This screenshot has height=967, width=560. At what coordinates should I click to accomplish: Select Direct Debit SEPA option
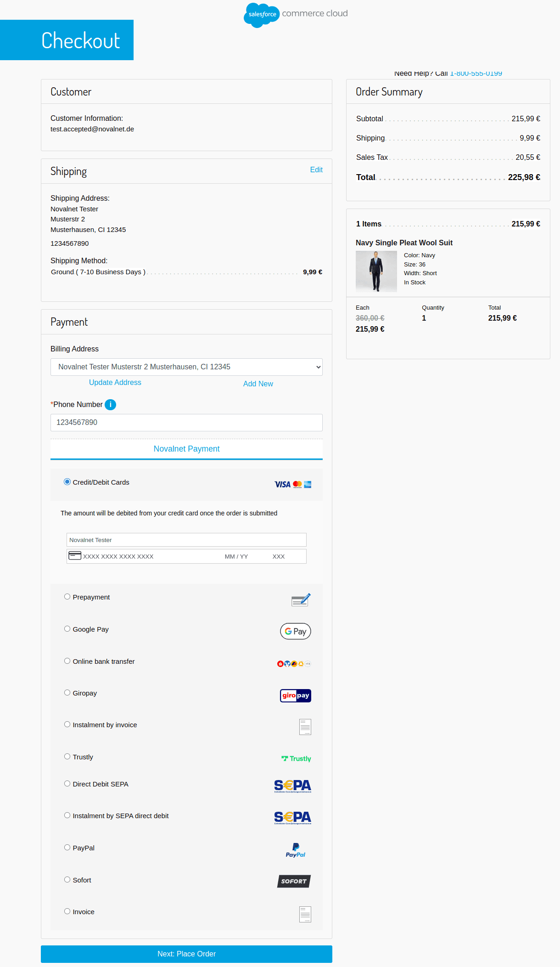click(67, 784)
